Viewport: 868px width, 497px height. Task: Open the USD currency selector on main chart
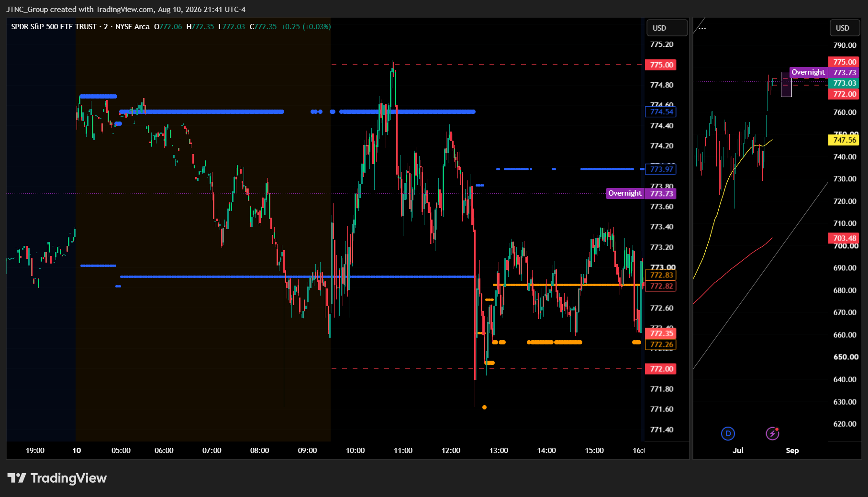pos(667,28)
